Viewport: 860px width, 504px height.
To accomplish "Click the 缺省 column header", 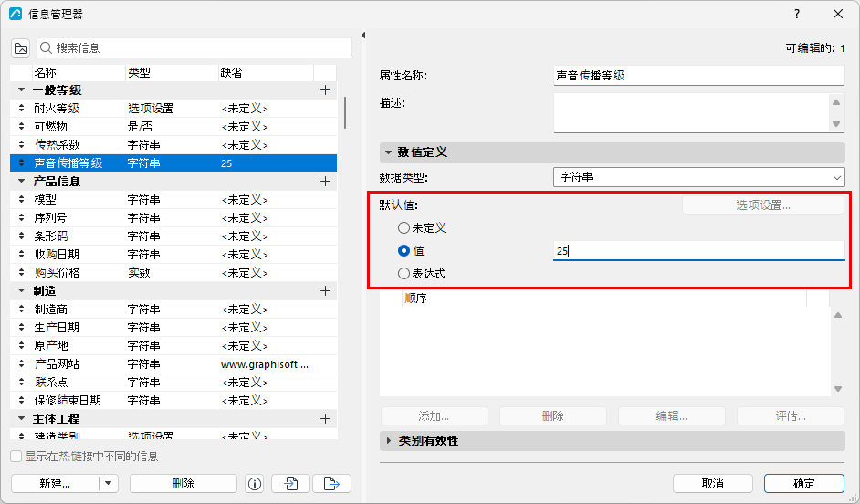I will [266, 72].
